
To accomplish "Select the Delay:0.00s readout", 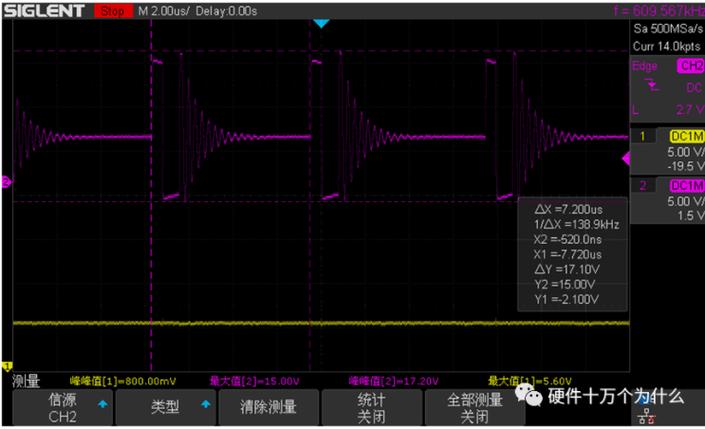I will (226, 11).
